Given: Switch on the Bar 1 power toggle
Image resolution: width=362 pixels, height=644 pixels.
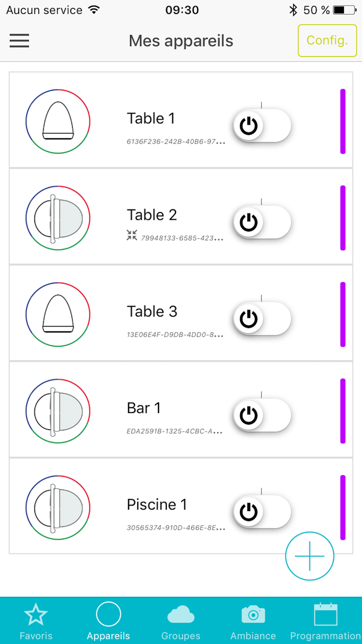Looking at the screenshot, I should click(x=262, y=415).
